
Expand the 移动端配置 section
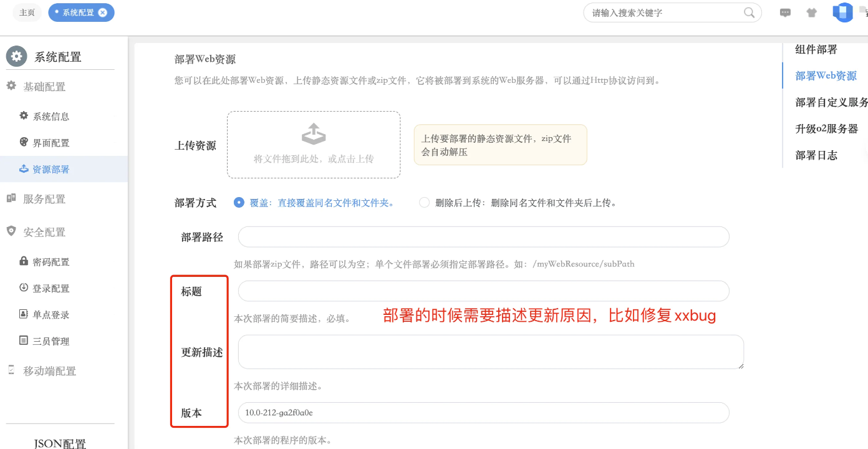coord(49,371)
